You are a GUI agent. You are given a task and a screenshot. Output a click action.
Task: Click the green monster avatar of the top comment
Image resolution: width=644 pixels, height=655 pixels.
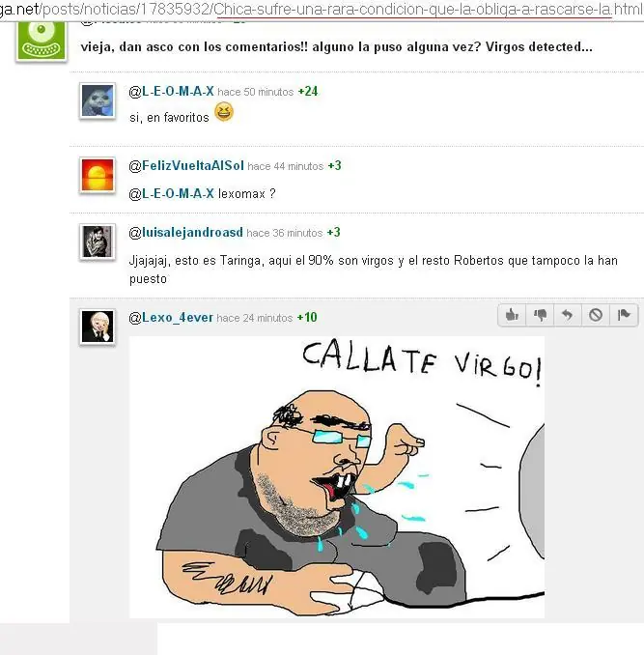[42, 41]
